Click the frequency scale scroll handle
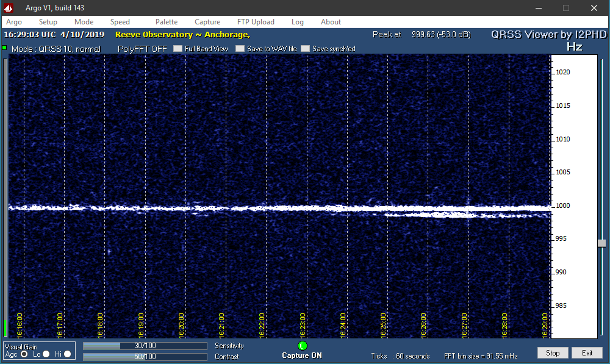 (x=601, y=243)
